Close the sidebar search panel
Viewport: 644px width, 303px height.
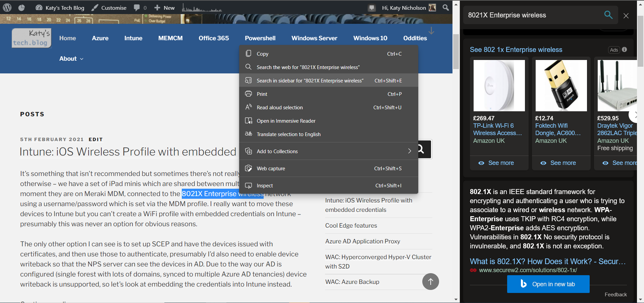[626, 15]
